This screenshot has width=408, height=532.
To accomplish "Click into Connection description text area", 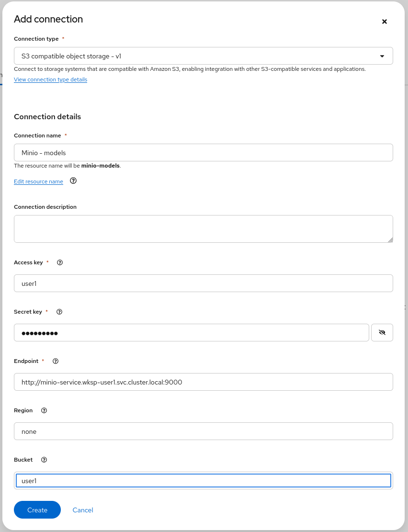I will click(204, 229).
